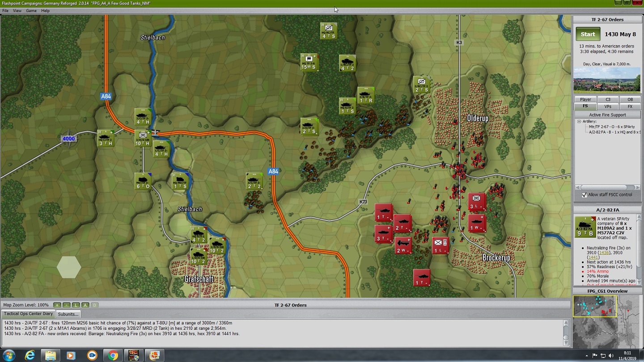Select the 3/D/5-18 infantry 10 T H counter
This screenshot has width=644, height=362.
[x=143, y=138]
